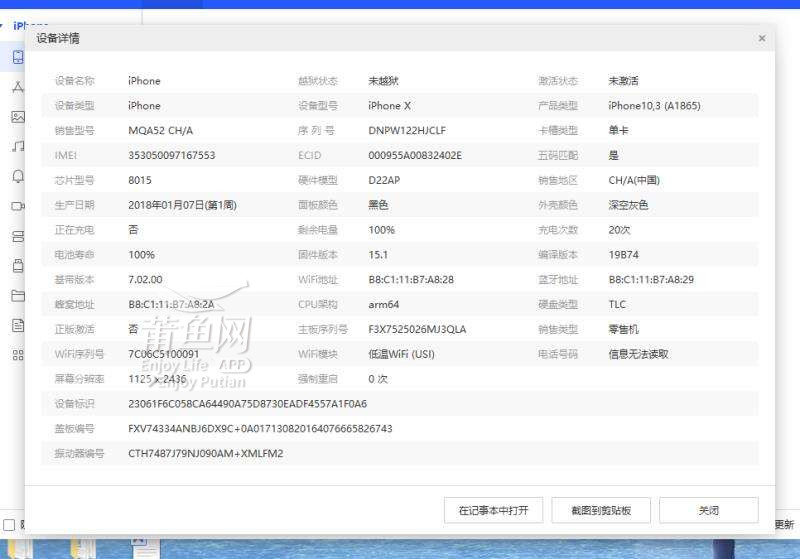The height and width of the screenshot is (559, 800).
Task: Select the panel color 黑色
Action: tap(378, 205)
